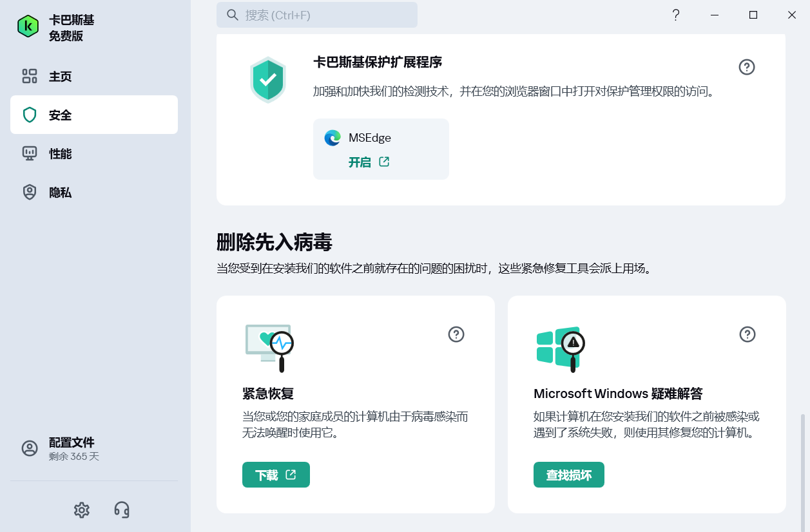Click the search magnifier icon
This screenshot has width=810, height=532.
click(x=233, y=15)
